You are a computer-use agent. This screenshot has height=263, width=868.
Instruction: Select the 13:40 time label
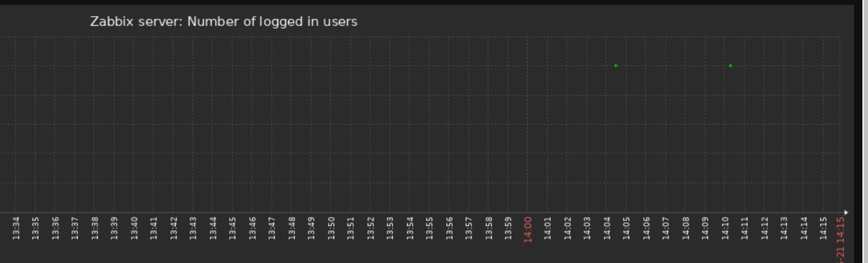[135, 228]
